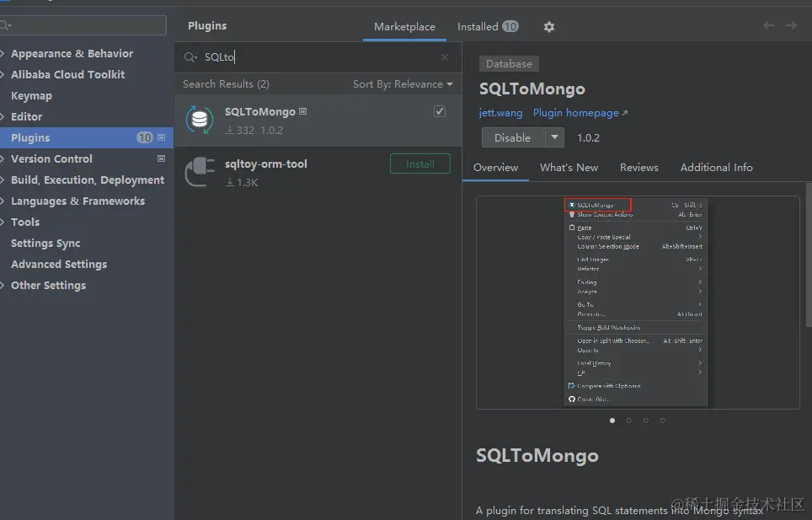812x520 pixels.
Task: Expand Build, Execution, Deployment node
Action: [x=3, y=180]
